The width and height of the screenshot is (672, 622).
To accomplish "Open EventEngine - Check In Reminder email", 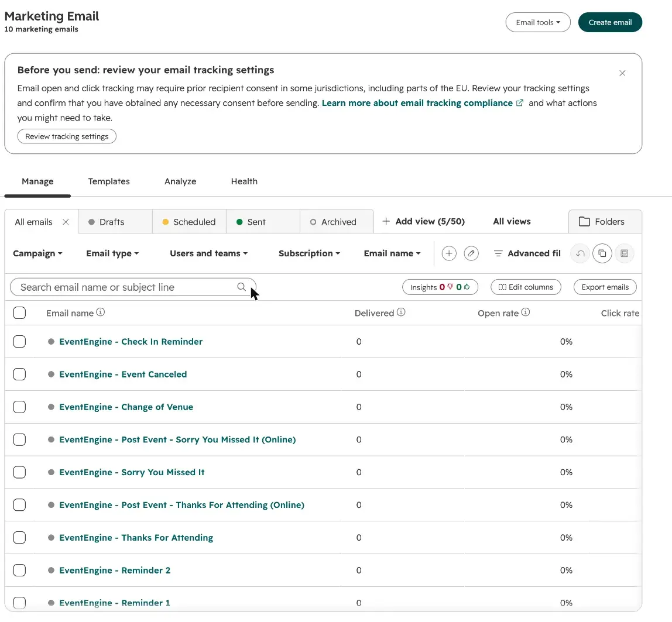I will coord(131,341).
